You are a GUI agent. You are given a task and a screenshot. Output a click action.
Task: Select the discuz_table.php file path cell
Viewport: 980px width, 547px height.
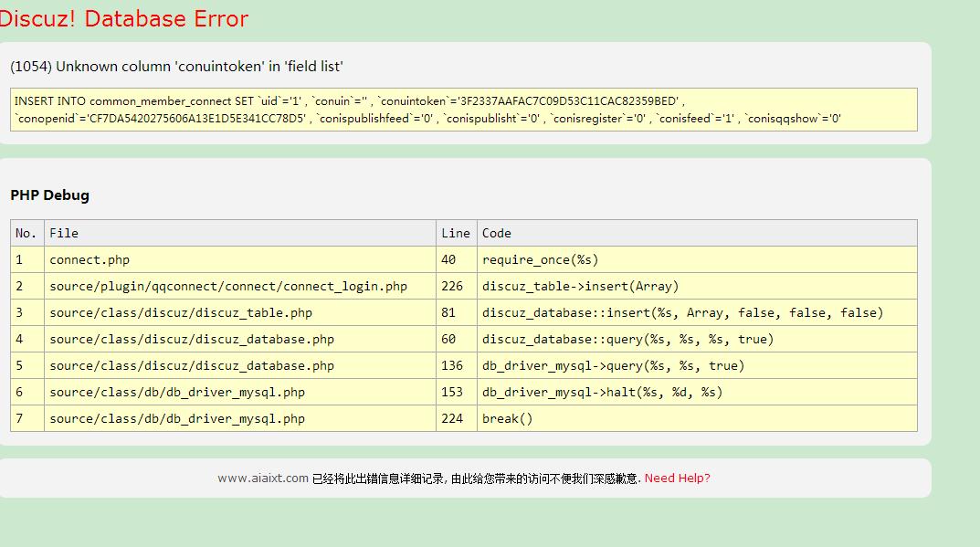coord(181,312)
